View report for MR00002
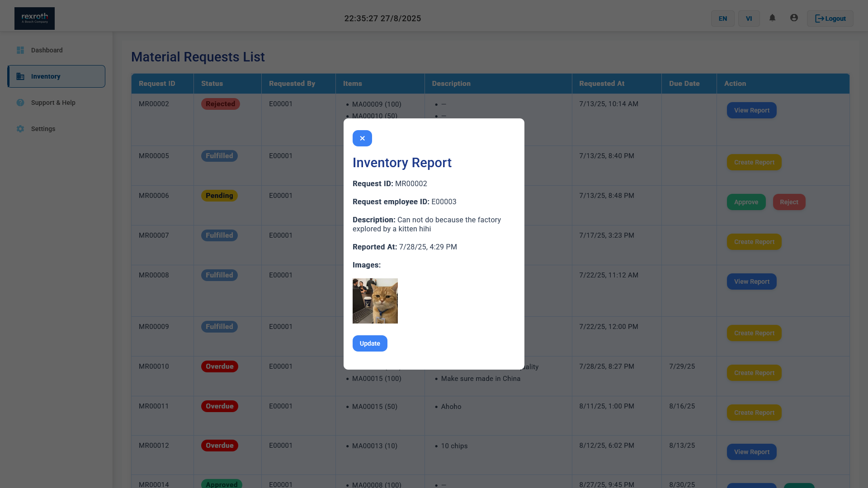 (x=751, y=110)
